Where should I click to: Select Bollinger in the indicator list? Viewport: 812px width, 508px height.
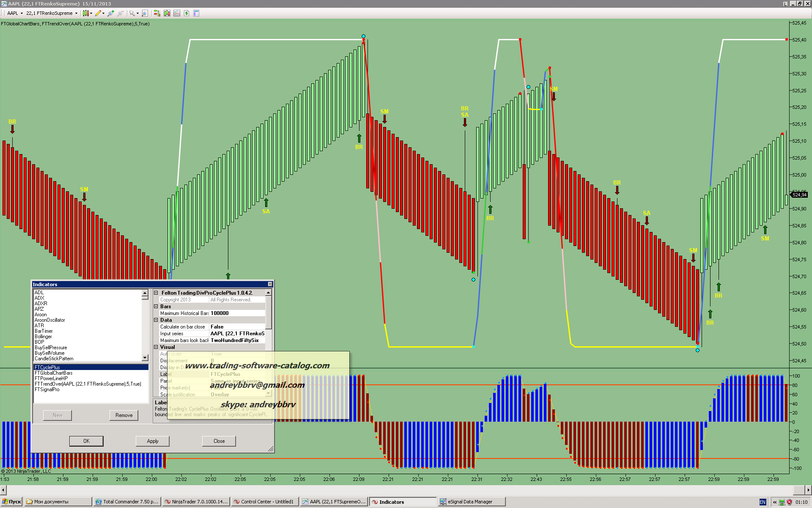tap(43, 337)
